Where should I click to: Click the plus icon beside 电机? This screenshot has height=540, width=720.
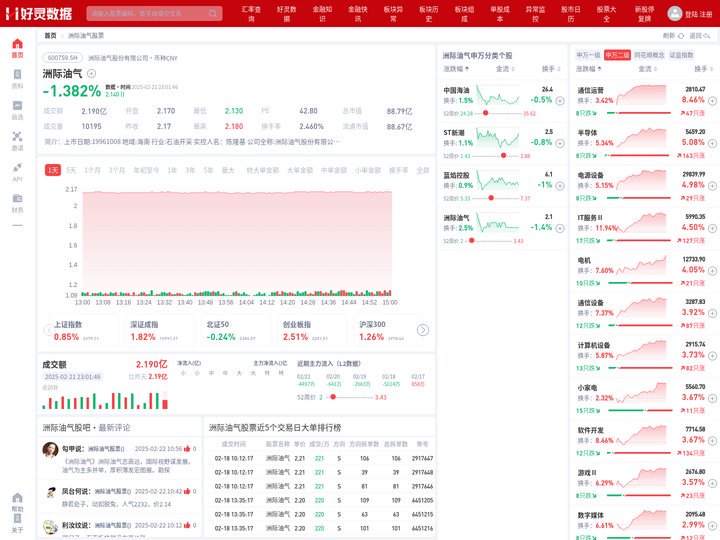tap(712, 271)
